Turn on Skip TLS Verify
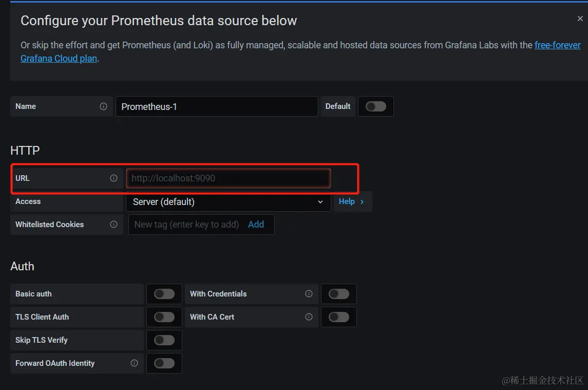Image resolution: width=588 pixels, height=390 pixels. (x=164, y=340)
